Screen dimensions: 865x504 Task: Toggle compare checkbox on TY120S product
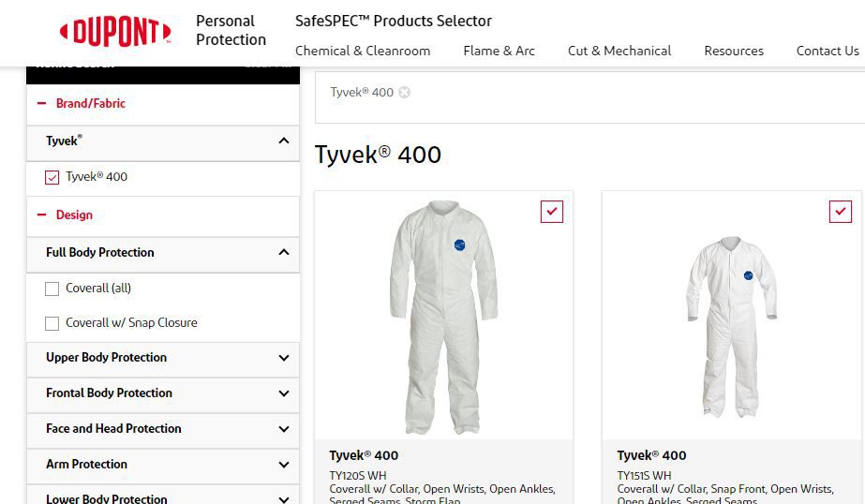click(552, 212)
